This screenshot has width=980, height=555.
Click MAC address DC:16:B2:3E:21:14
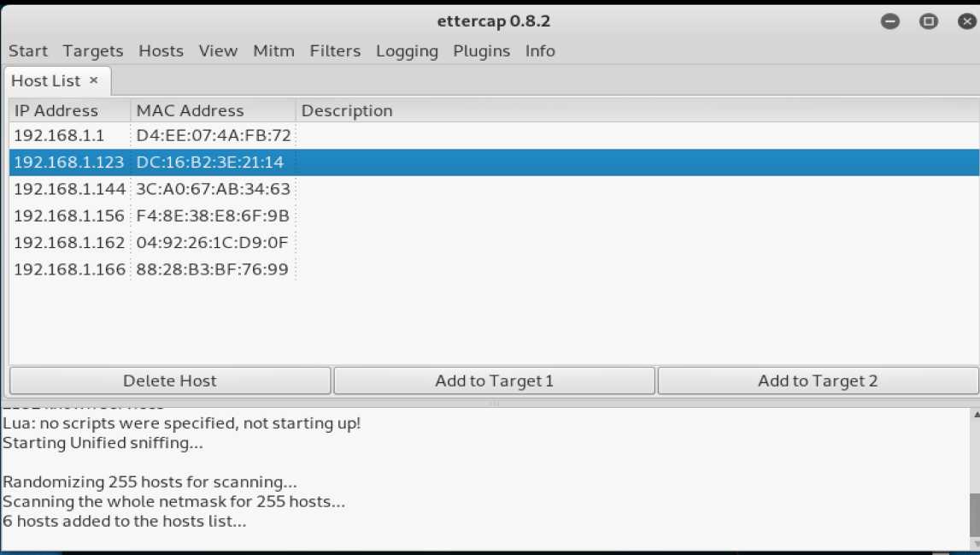pos(210,162)
